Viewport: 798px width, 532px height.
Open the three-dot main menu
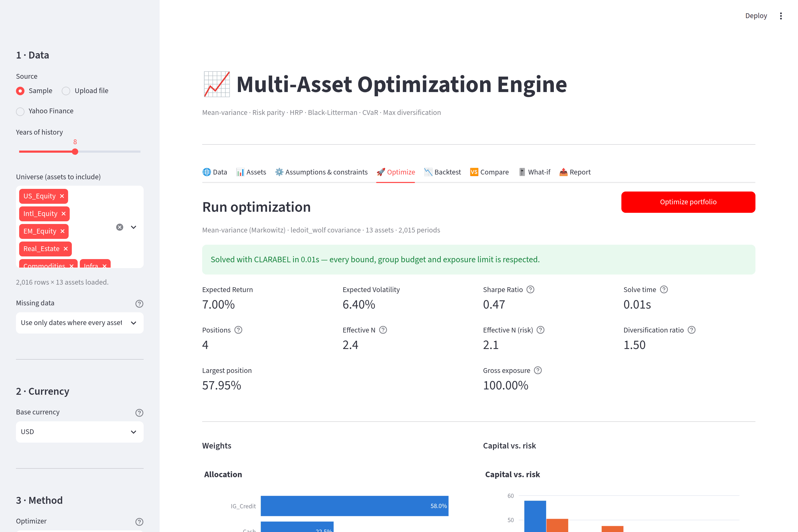click(x=781, y=16)
